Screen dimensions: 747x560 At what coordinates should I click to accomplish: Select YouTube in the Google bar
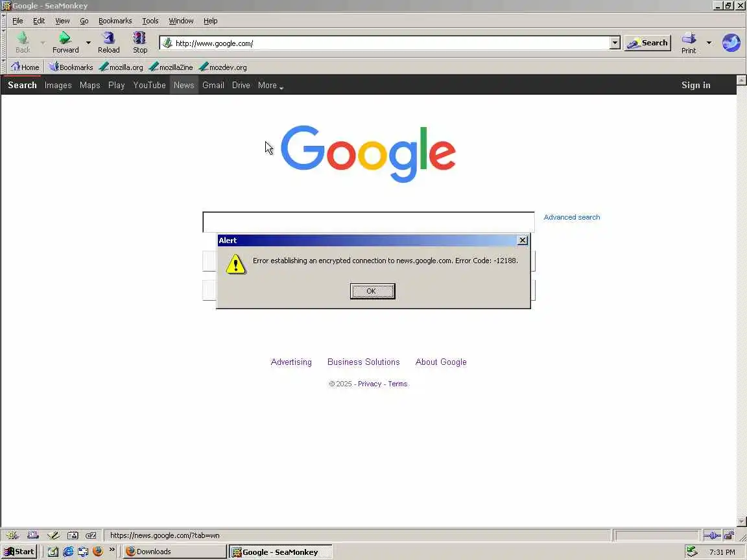point(150,86)
